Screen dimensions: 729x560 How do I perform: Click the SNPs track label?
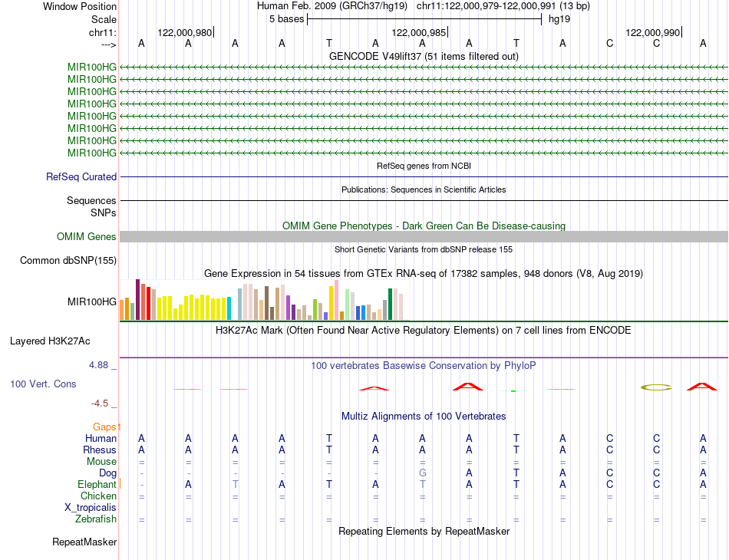(x=104, y=212)
